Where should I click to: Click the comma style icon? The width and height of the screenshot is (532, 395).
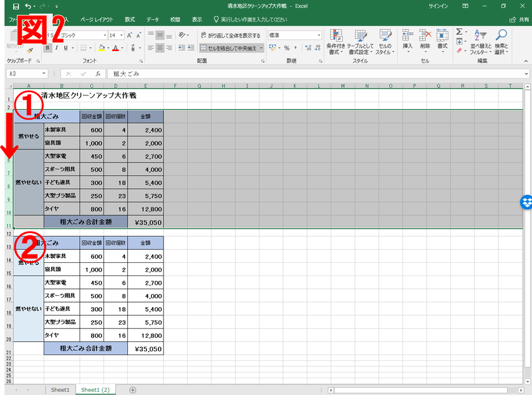[x=296, y=48]
